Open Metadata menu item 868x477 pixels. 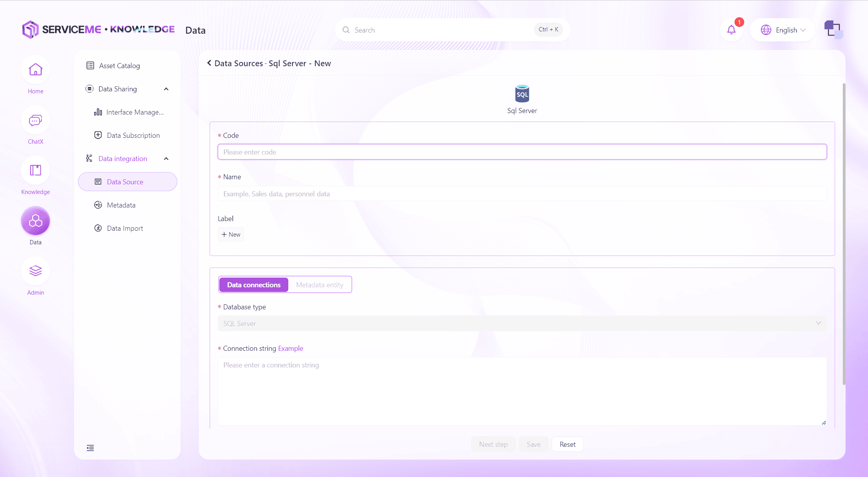pyautogui.click(x=127, y=205)
